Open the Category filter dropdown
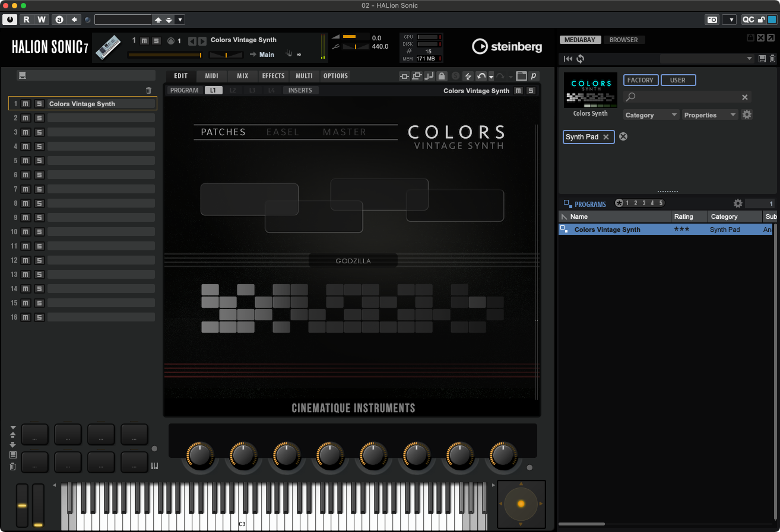 [x=651, y=115]
